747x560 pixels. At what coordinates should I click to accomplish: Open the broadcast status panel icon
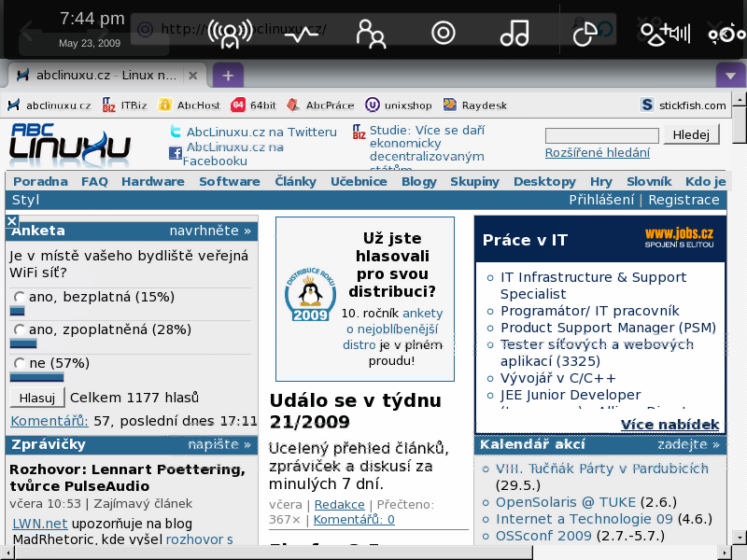click(230, 33)
